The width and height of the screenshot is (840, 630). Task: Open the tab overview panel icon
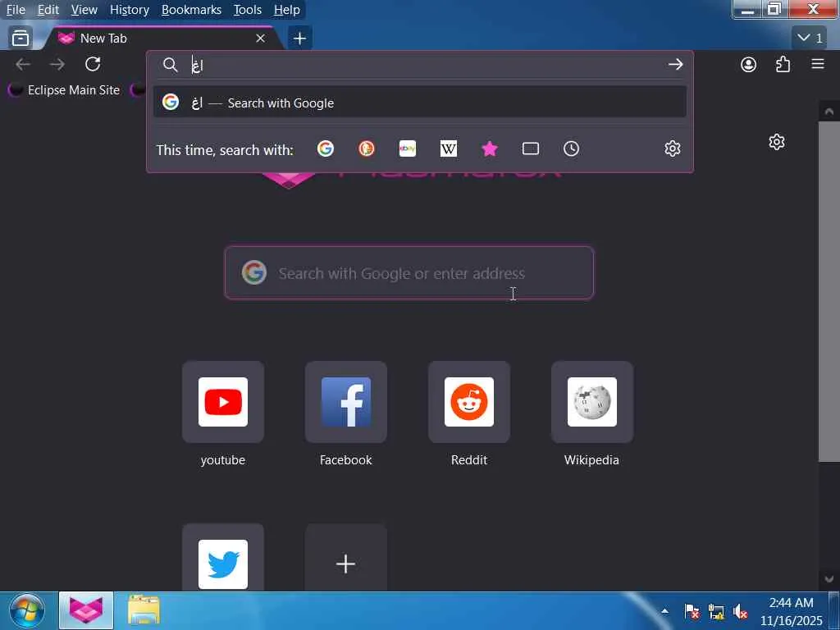(x=21, y=38)
